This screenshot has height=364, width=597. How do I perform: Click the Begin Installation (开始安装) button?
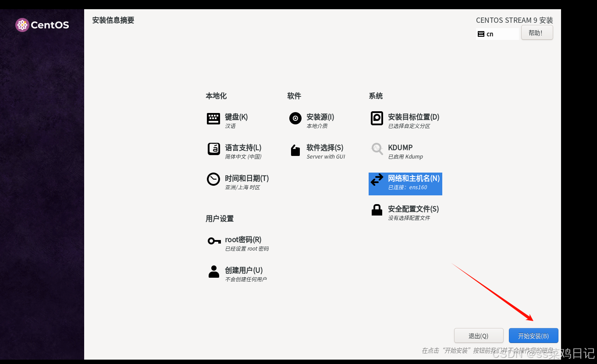[533, 336]
